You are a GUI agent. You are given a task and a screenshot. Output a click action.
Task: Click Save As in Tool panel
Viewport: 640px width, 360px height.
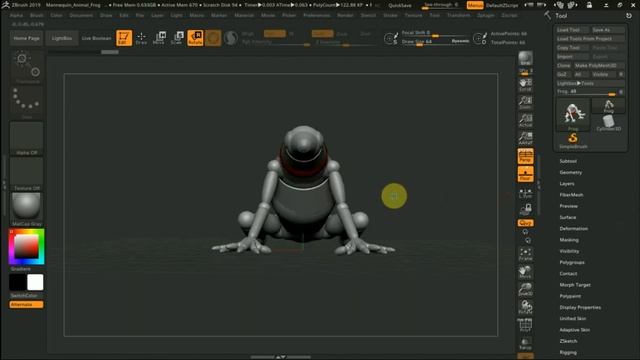[x=608, y=30]
